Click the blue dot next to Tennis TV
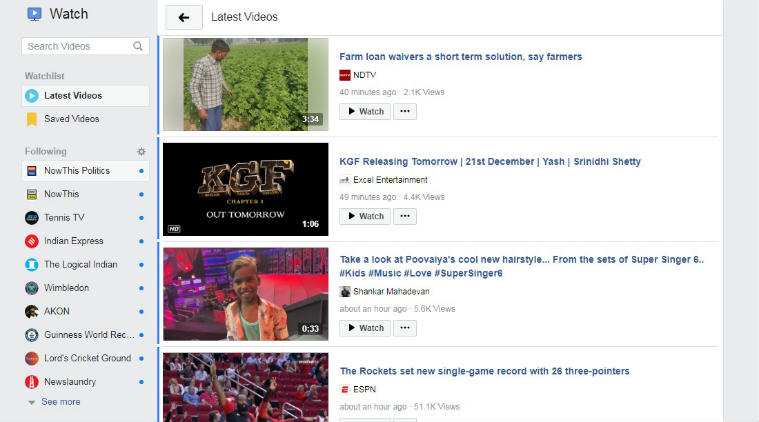 click(141, 218)
